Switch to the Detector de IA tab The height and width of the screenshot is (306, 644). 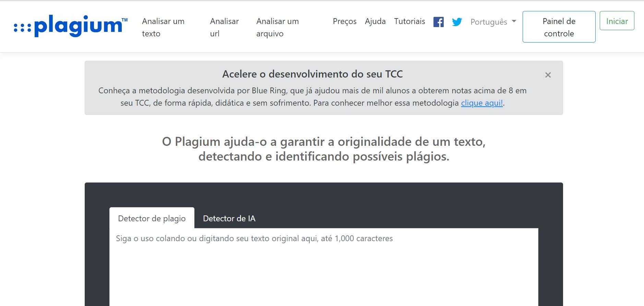[x=229, y=218]
